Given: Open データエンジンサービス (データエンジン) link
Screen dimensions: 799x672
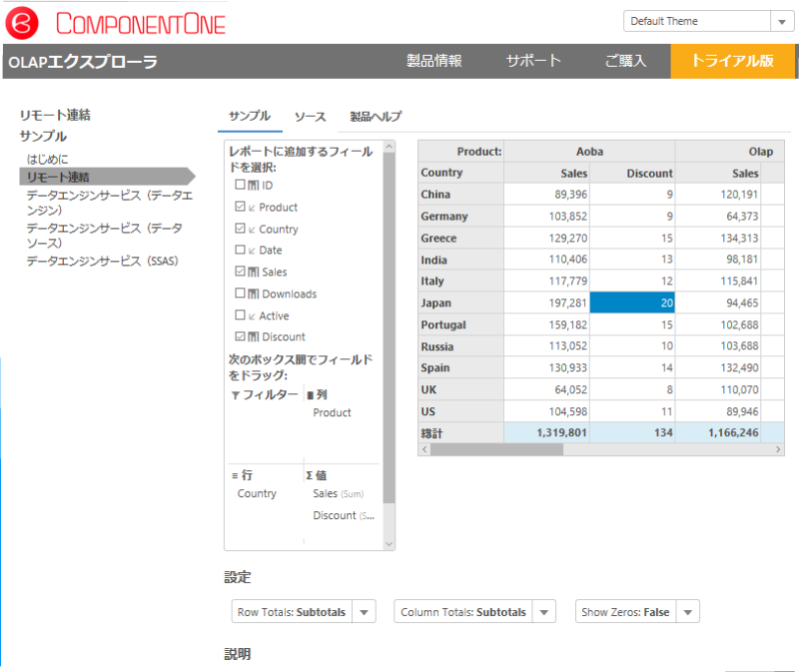Looking at the screenshot, I should [x=110, y=203].
